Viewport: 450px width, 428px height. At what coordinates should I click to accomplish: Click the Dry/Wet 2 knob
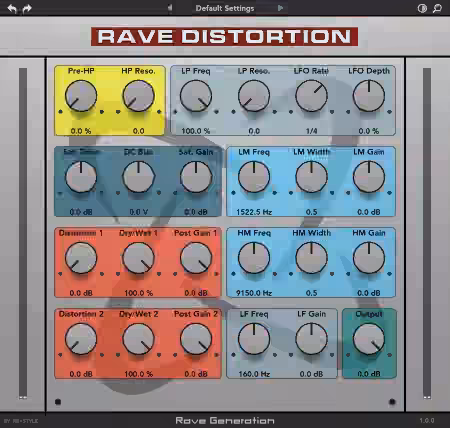tap(138, 339)
